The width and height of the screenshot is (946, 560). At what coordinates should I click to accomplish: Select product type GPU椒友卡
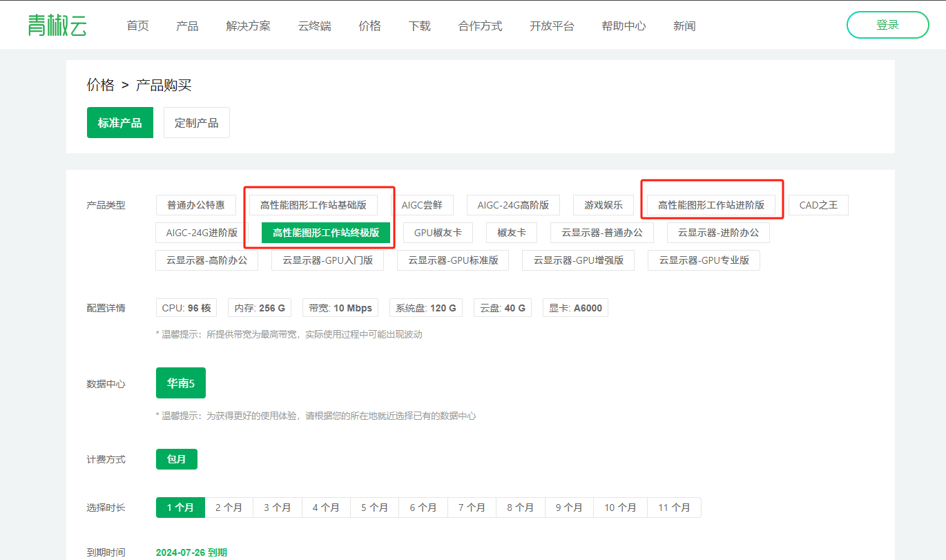(x=438, y=233)
